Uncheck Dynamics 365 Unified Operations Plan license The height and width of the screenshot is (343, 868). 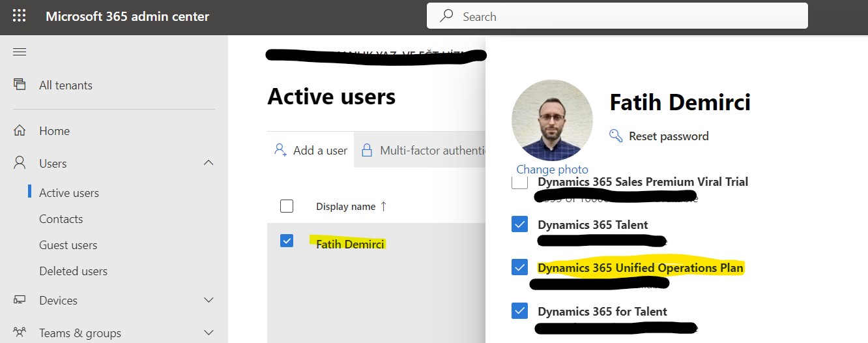[519, 267]
